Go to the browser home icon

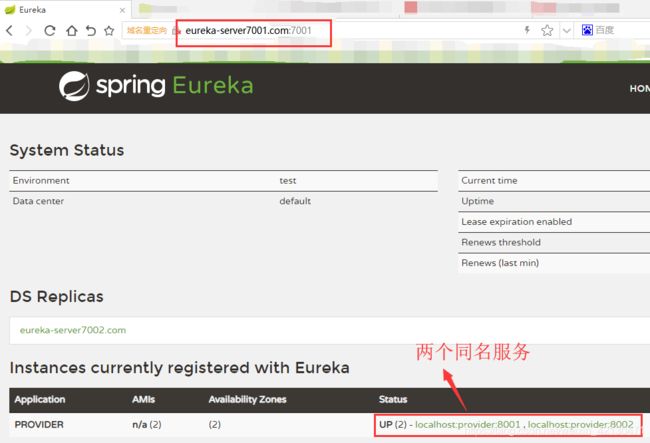tap(72, 30)
